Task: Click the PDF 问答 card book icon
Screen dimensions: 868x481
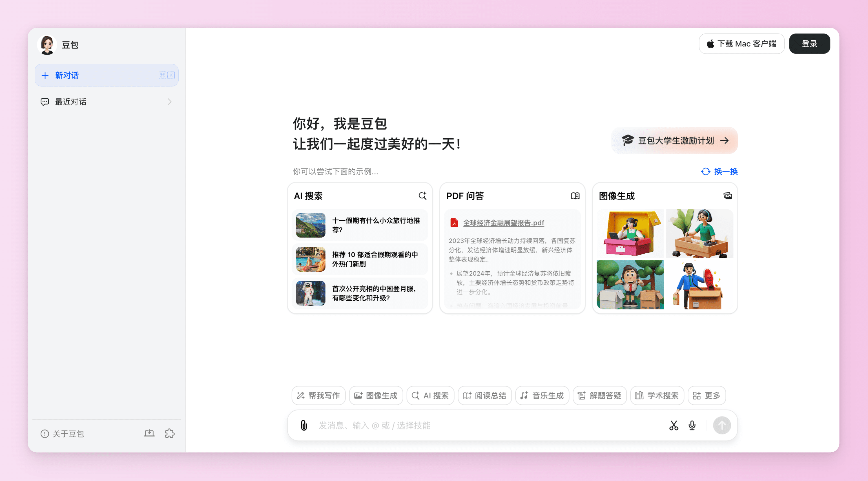Action: point(575,196)
